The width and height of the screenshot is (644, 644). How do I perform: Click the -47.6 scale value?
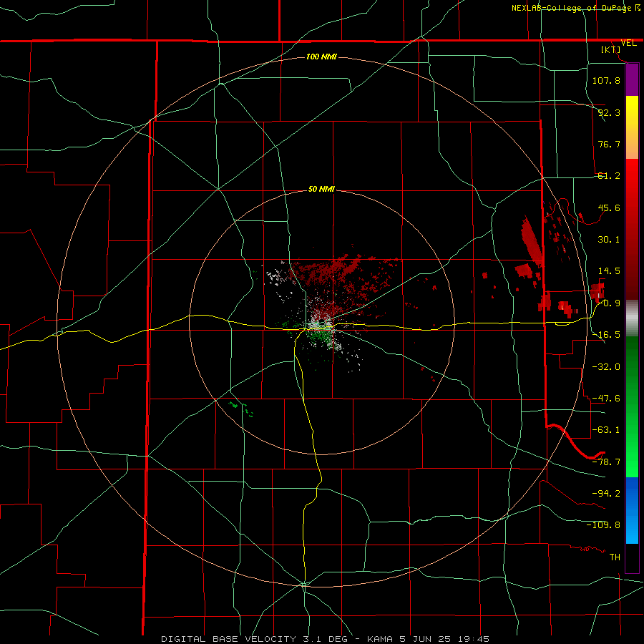click(606, 399)
